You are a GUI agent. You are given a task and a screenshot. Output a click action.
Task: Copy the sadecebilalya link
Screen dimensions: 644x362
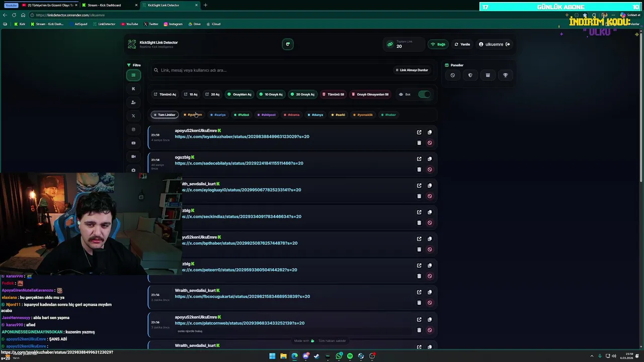(430, 159)
